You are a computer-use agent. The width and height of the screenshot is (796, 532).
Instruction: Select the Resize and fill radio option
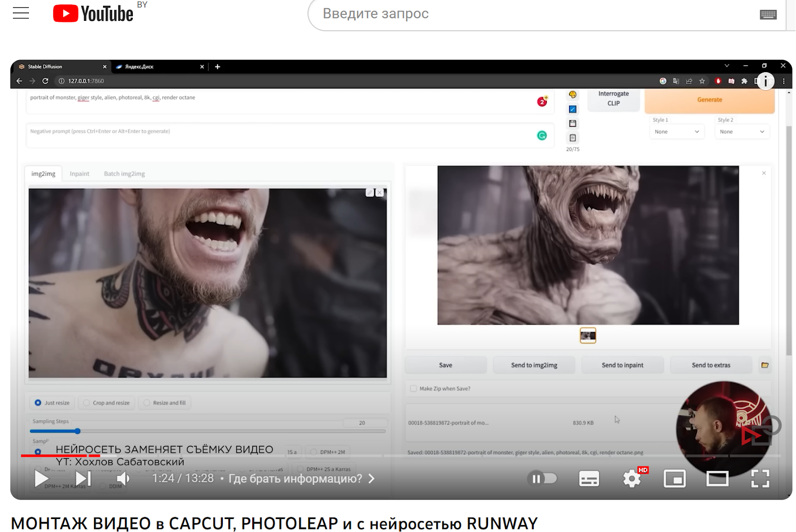point(165,403)
